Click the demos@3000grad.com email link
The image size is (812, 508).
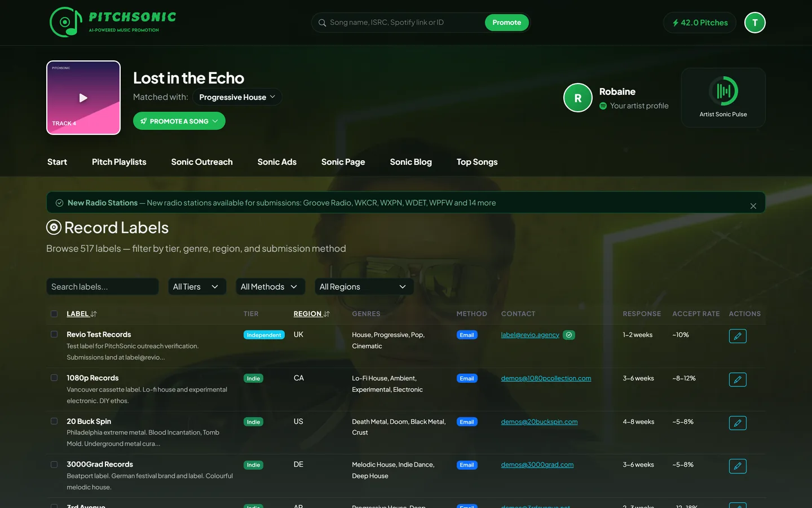point(537,465)
